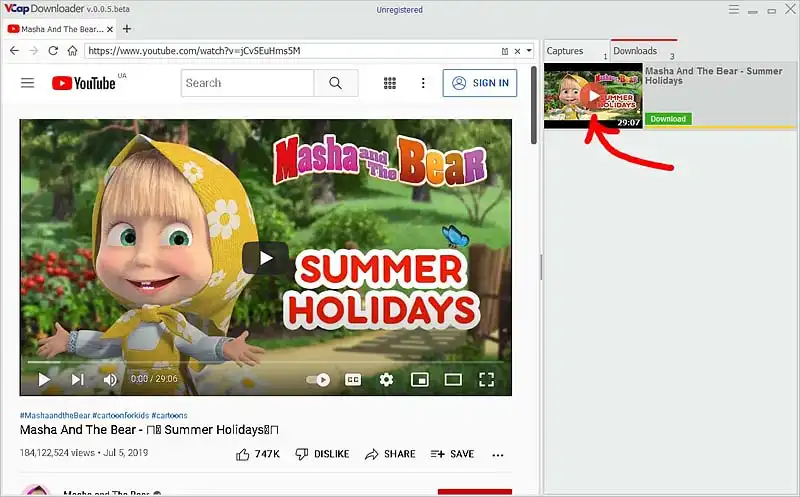The width and height of the screenshot is (800, 497).
Task: Like the video (747K thumbs up)
Action: (258, 454)
